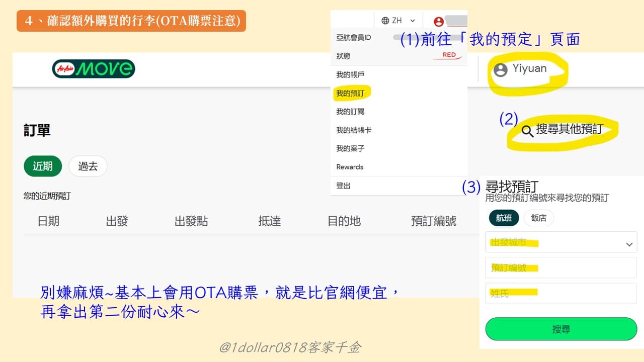Click the globe language icon

click(385, 21)
